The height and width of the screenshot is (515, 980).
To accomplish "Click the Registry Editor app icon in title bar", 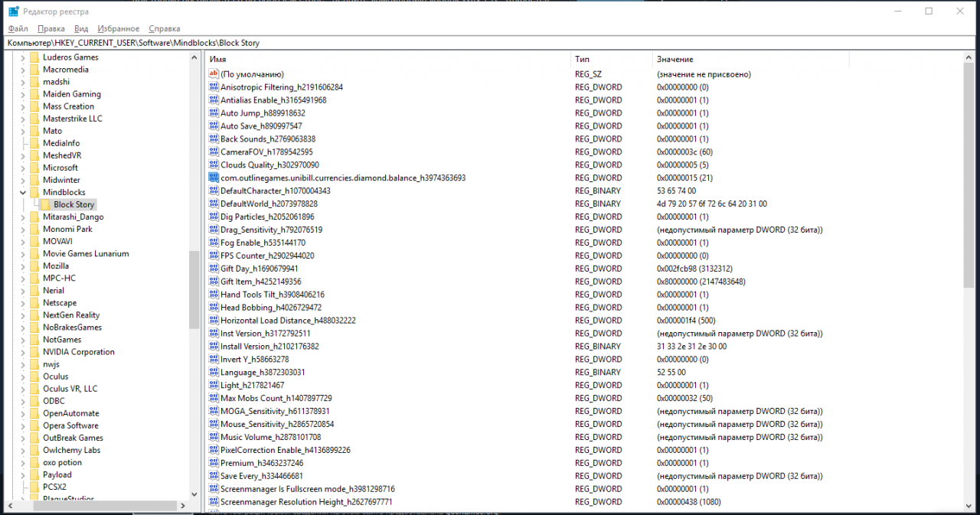I will click(x=12, y=11).
